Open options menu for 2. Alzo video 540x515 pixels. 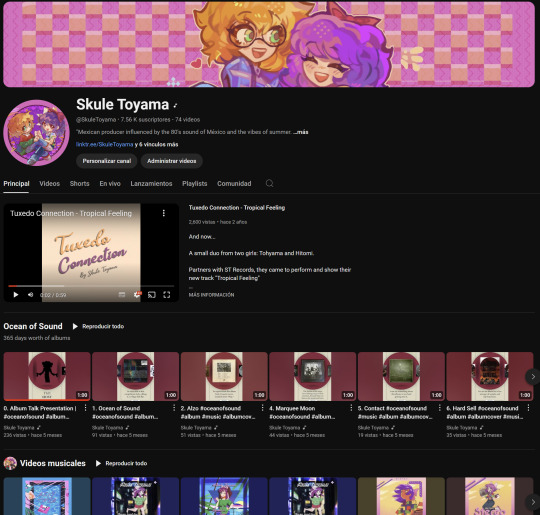click(262, 408)
